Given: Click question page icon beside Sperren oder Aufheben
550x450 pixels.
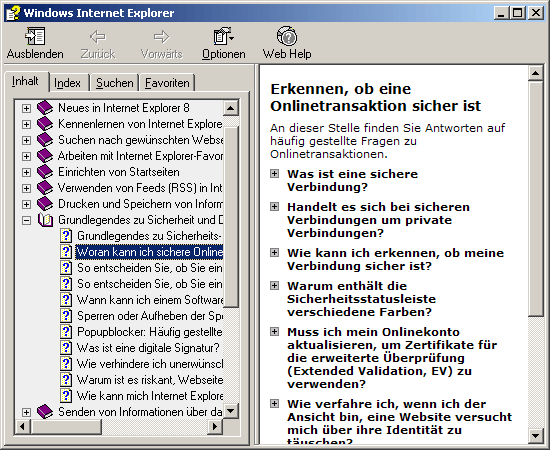Looking at the screenshot, I should [x=66, y=316].
